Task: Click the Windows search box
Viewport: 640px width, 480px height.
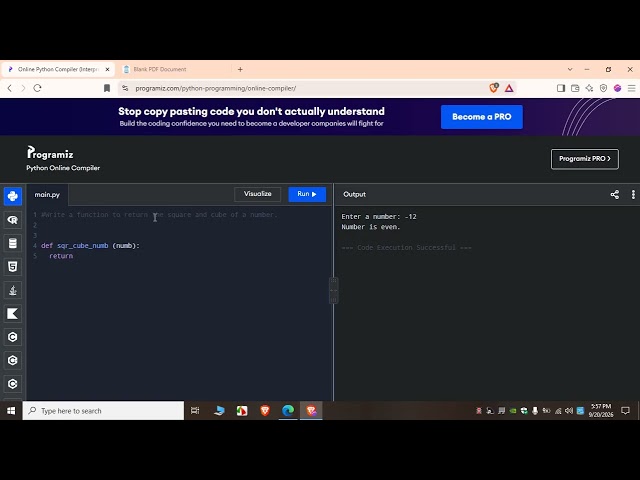Action: coord(103,411)
